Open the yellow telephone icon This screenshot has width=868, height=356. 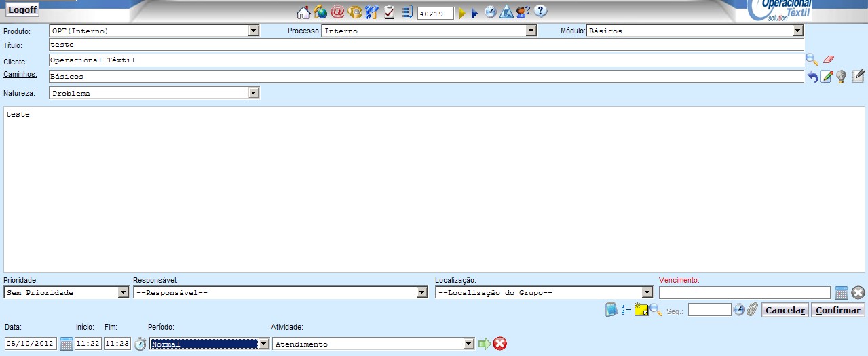(354, 12)
